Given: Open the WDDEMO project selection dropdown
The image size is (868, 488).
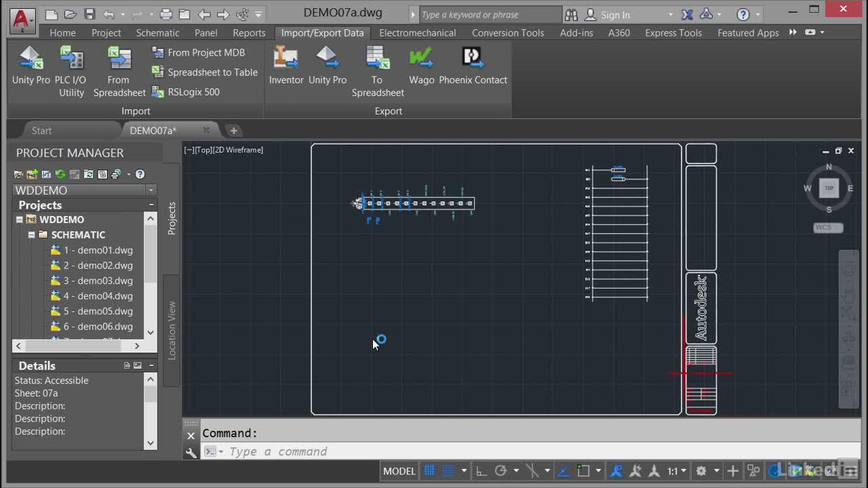Looking at the screenshot, I should click(x=151, y=190).
